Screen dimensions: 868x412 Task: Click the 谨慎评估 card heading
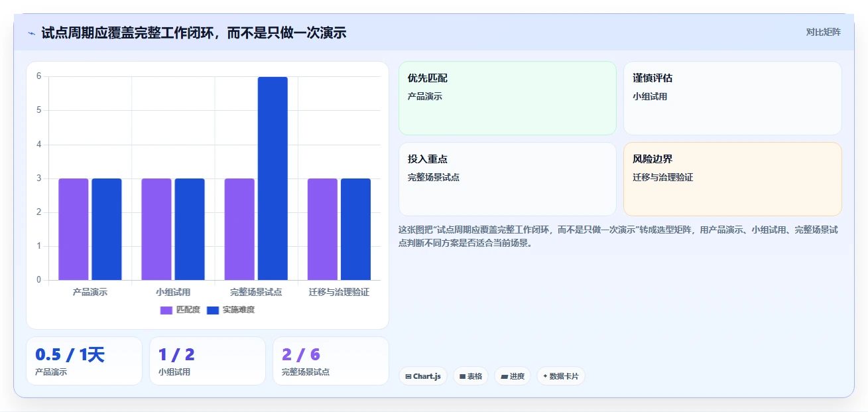coord(652,78)
